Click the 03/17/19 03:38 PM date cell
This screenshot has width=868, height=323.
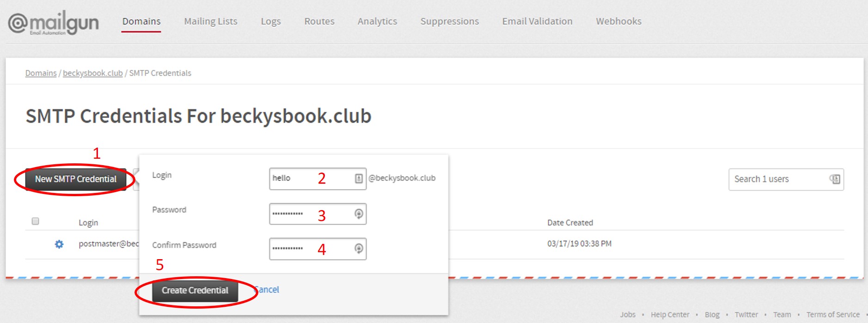click(x=579, y=244)
